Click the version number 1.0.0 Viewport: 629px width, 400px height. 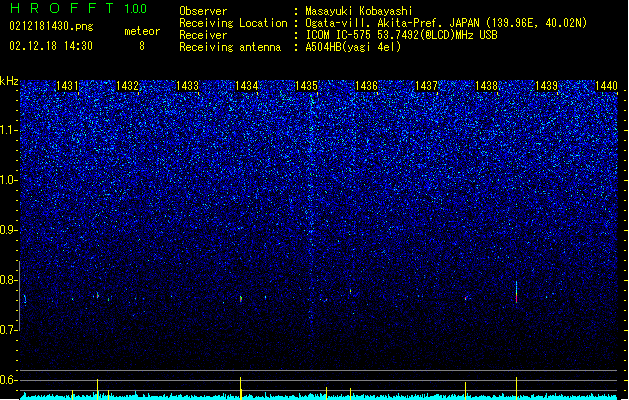pyautogui.click(x=135, y=9)
